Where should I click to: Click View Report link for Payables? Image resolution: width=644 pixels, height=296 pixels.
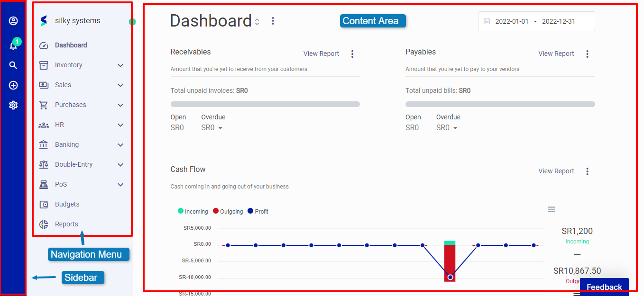(556, 54)
